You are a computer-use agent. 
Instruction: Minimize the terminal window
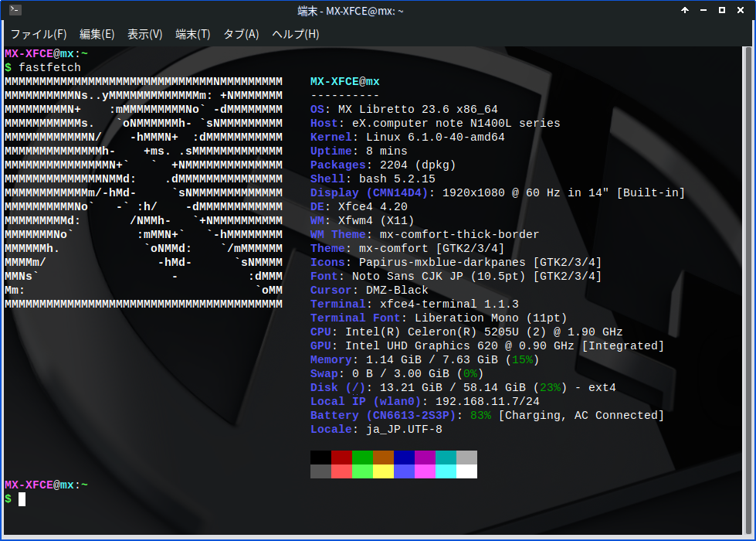pyautogui.click(x=703, y=11)
